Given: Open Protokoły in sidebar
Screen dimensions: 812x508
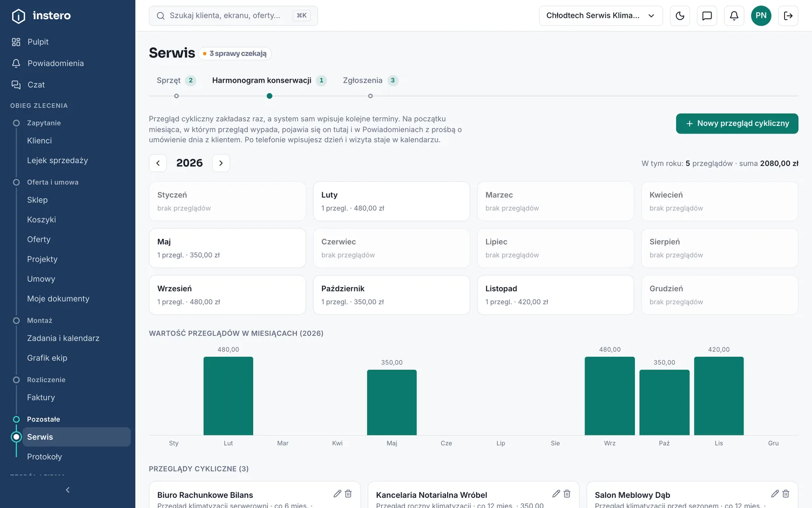Looking at the screenshot, I should pos(76,457).
